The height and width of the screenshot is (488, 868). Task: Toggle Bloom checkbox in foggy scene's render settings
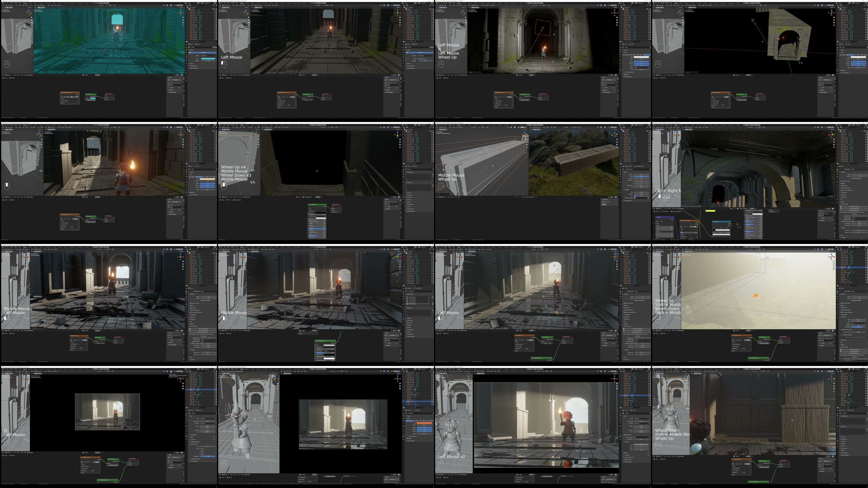pos(841,306)
